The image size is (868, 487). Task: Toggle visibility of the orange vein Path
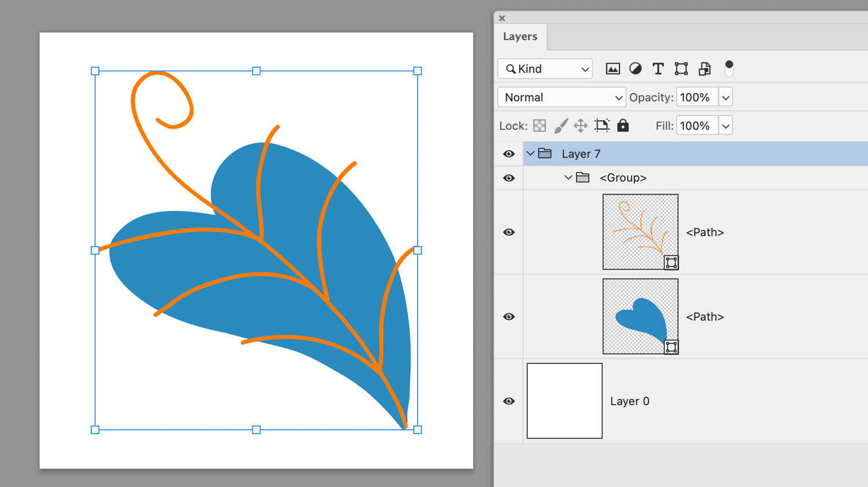pyautogui.click(x=509, y=232)
